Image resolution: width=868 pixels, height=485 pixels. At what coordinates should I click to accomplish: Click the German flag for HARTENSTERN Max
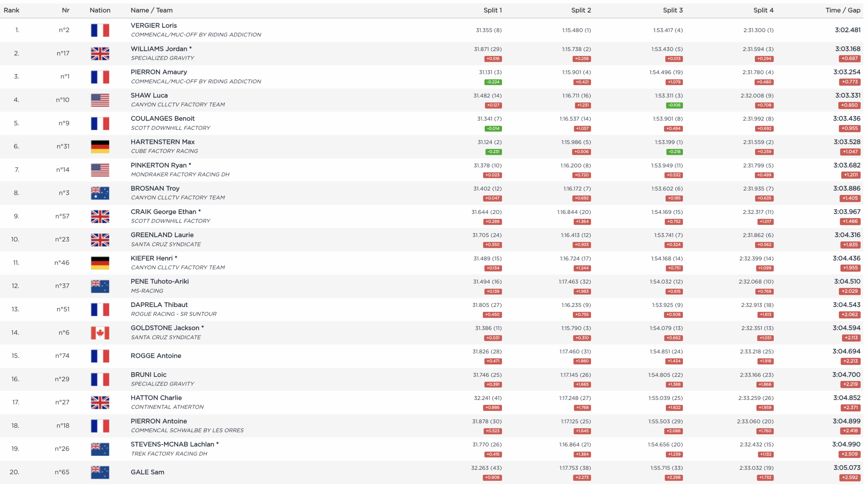[100, 147]
